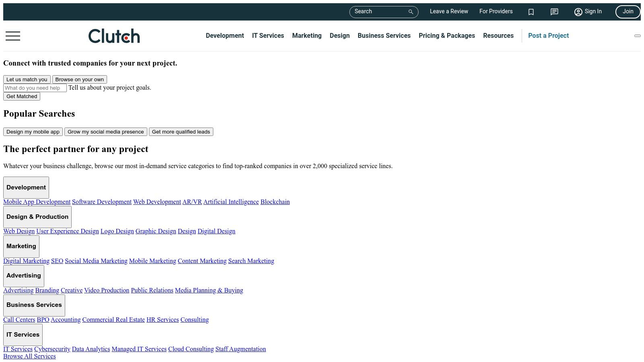Open the Graphic Design link
The width and height of the screenshot is (644, 362).
click(x=156, y=231)
